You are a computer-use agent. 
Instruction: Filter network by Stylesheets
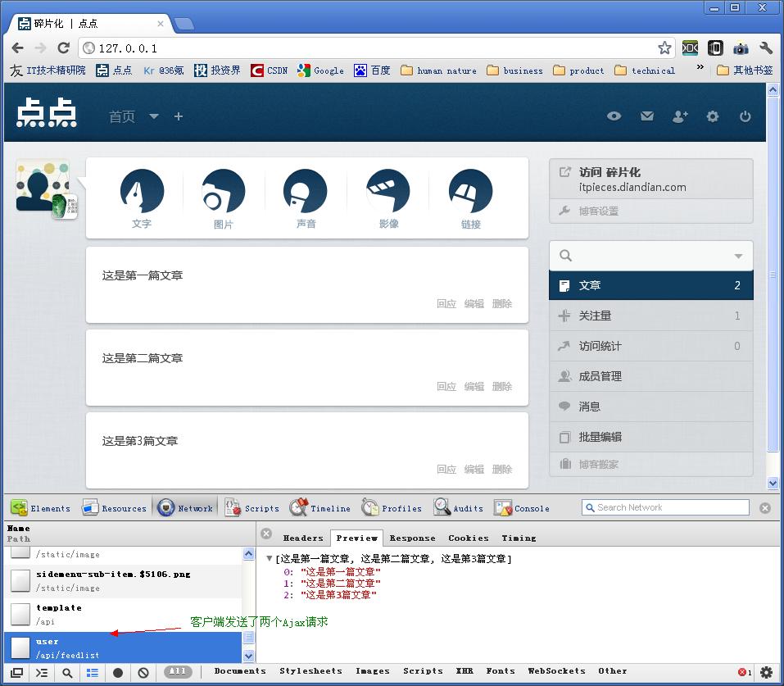pos(310,671)
